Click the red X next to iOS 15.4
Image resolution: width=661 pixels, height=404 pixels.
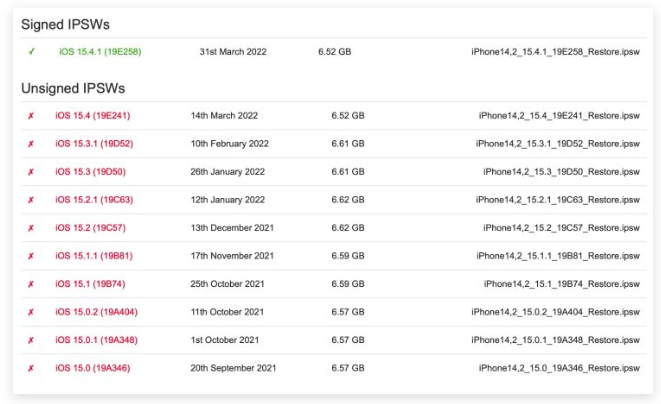[x=31, y=116]
